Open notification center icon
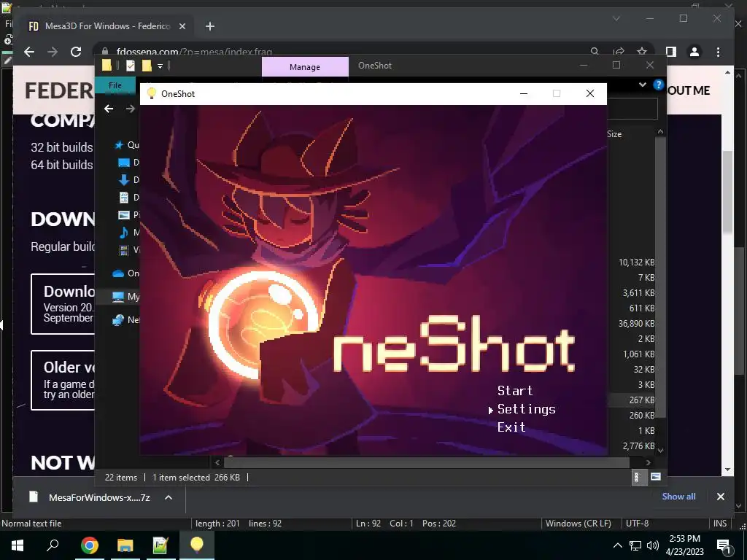The height and width of the screenshot is (560, 747). coord(724,545)
